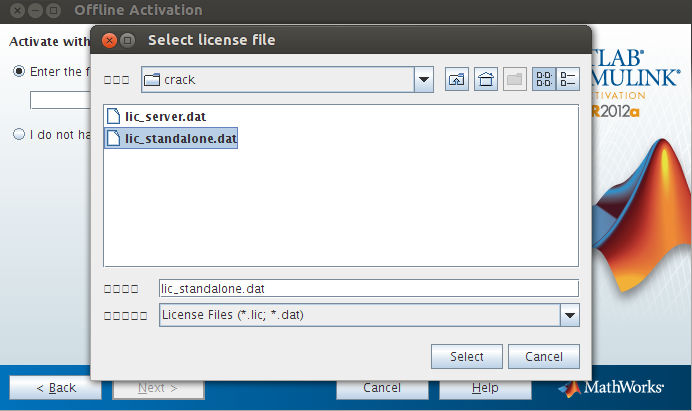The image size is (692, 411).
Task: Click the folder icon beside crack
Action: point(152,80)
